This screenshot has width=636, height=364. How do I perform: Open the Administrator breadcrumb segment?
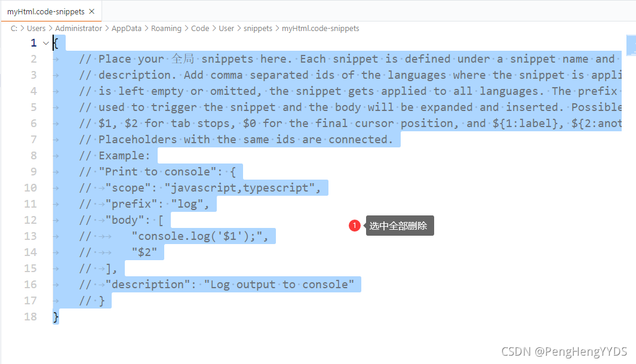point(78,29)
